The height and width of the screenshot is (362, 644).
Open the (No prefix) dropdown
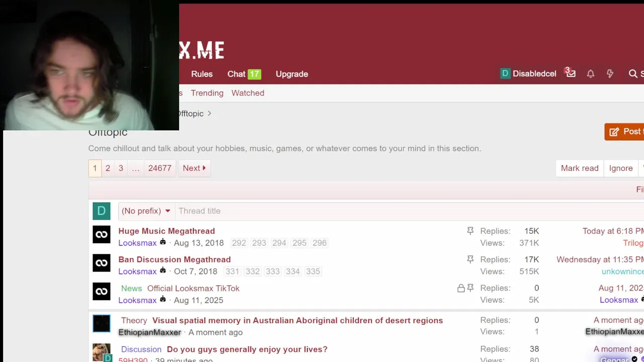coord(146,211)
